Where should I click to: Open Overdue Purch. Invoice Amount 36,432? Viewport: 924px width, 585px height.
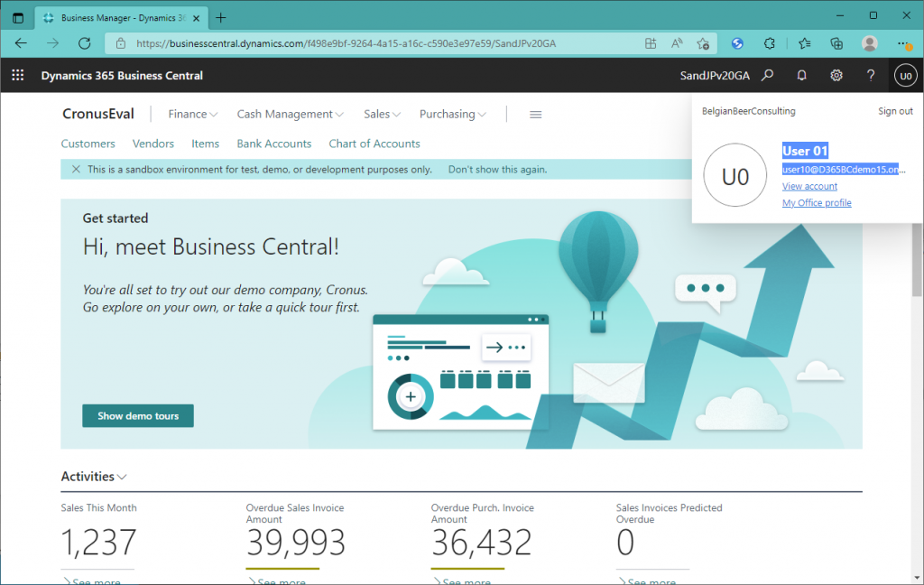coord(481,542)
